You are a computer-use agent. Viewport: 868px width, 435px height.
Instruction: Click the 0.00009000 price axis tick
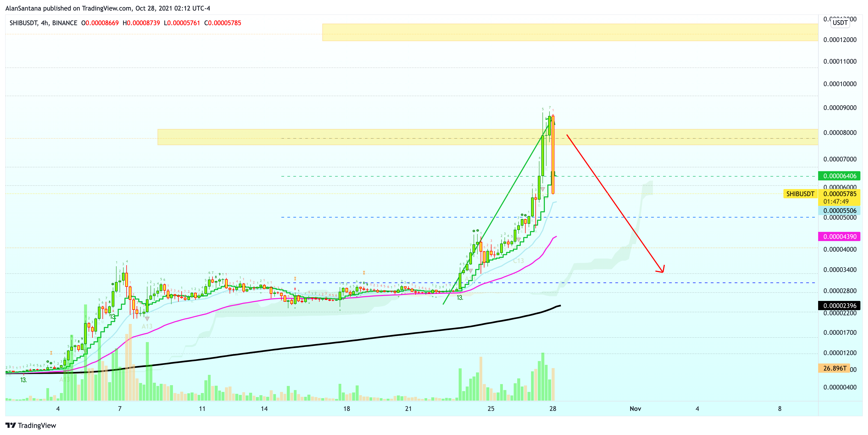[840, 108]
